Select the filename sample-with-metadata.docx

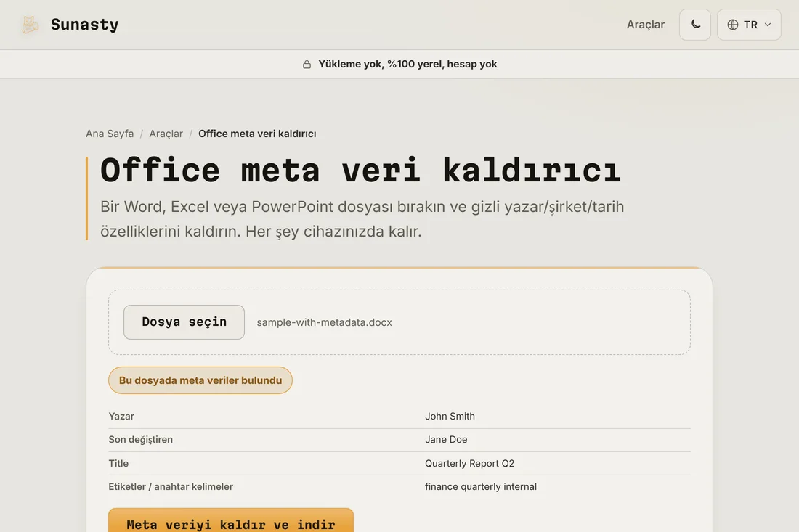(324, 322)
